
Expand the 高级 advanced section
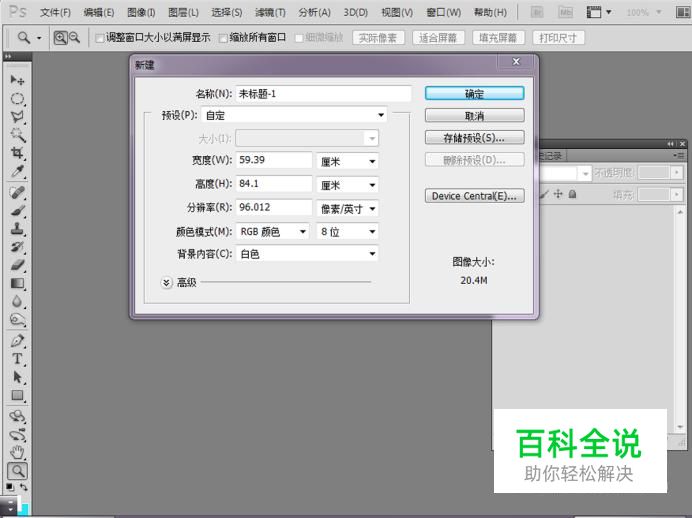tap(166, 282)
